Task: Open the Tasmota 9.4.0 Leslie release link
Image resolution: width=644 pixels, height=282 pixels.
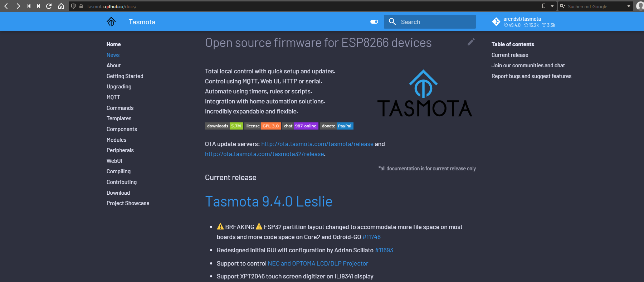Action: coord(269,201)
